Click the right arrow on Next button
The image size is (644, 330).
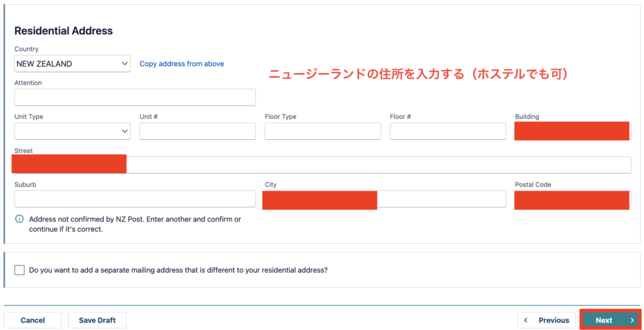[x=632, y=320]
